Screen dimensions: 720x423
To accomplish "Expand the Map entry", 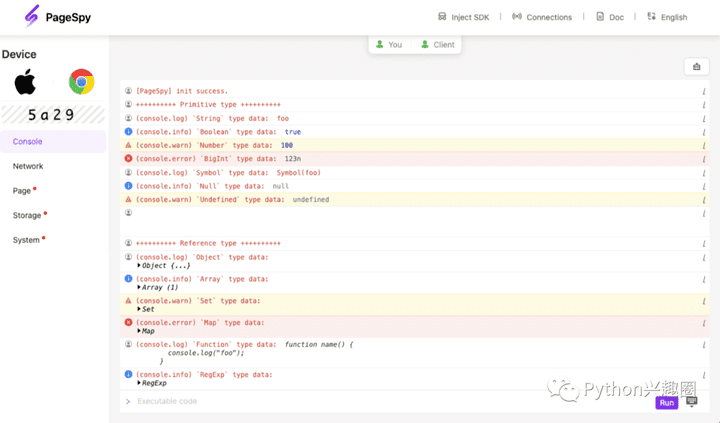I will pyautogui.click(x=146, y=331).
